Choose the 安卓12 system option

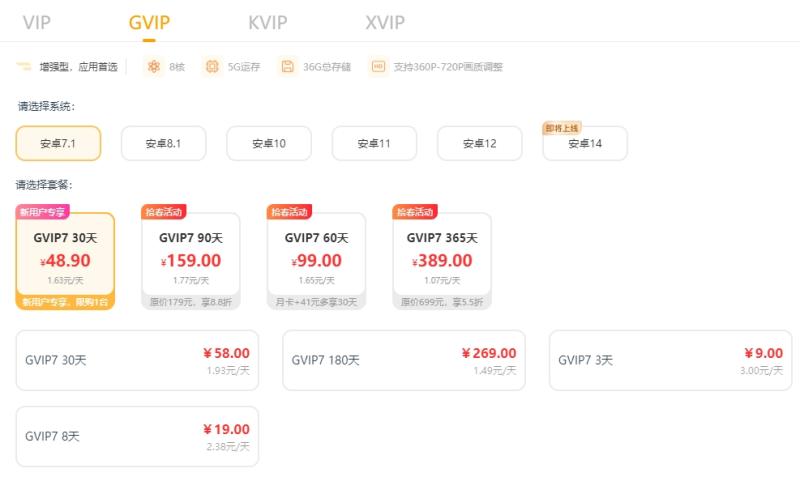click(x=480, y=143)
